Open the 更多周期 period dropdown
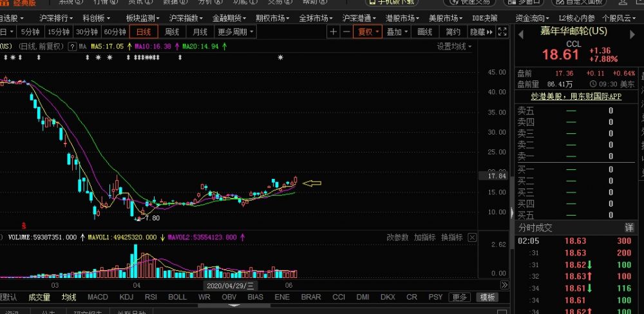Viewport: 644px width, 314px height. [235, 32]
